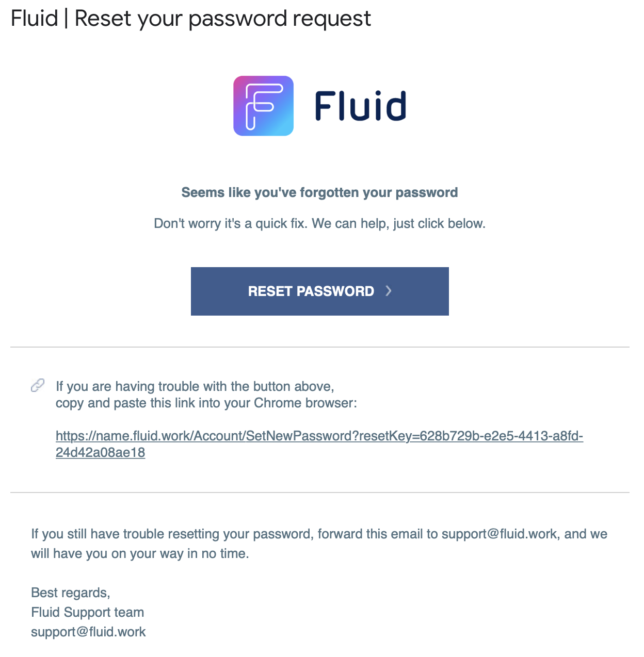Click the divider line below the reset URL
This screenshot has height=657, width=644.
tap(319, 492)
